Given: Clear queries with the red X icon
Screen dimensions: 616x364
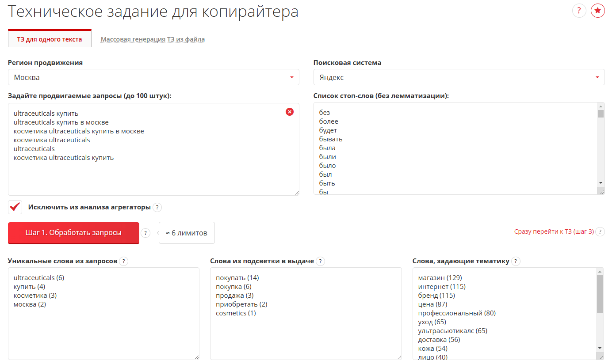Looking at the screenshot, I should point(290,112).
